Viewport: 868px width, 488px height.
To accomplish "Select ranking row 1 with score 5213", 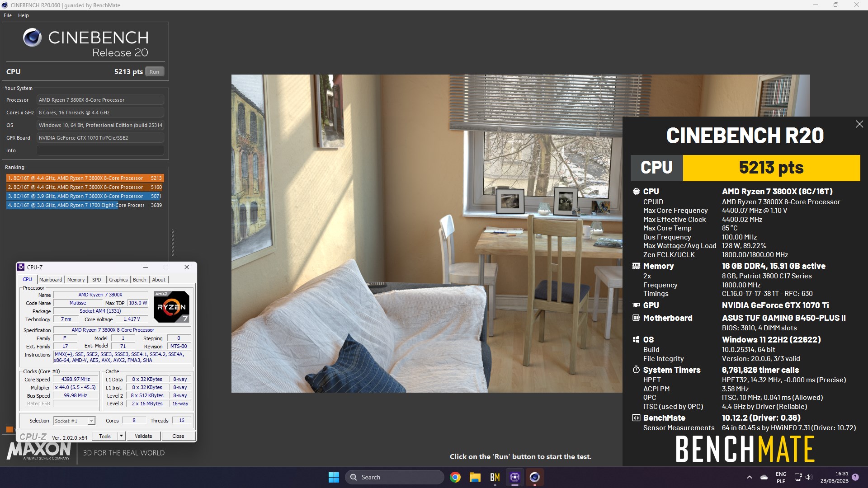I will [85, 178].
